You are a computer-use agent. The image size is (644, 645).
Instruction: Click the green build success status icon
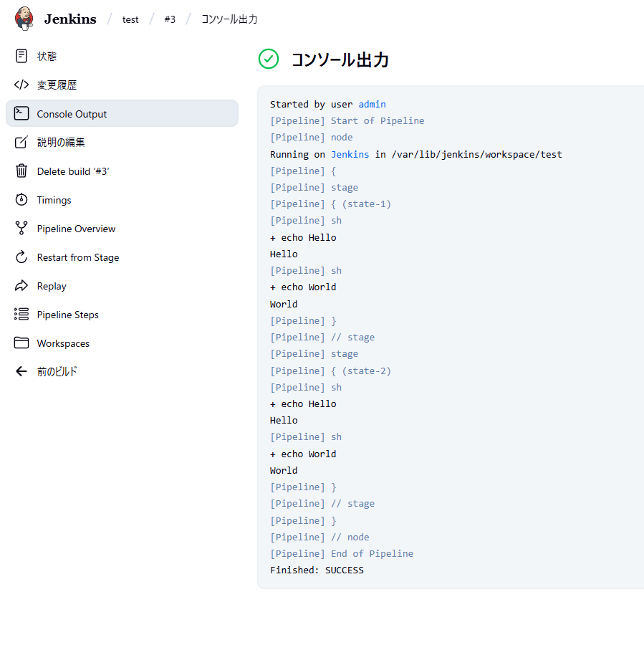pyautogui.click(x=269, y=59)
